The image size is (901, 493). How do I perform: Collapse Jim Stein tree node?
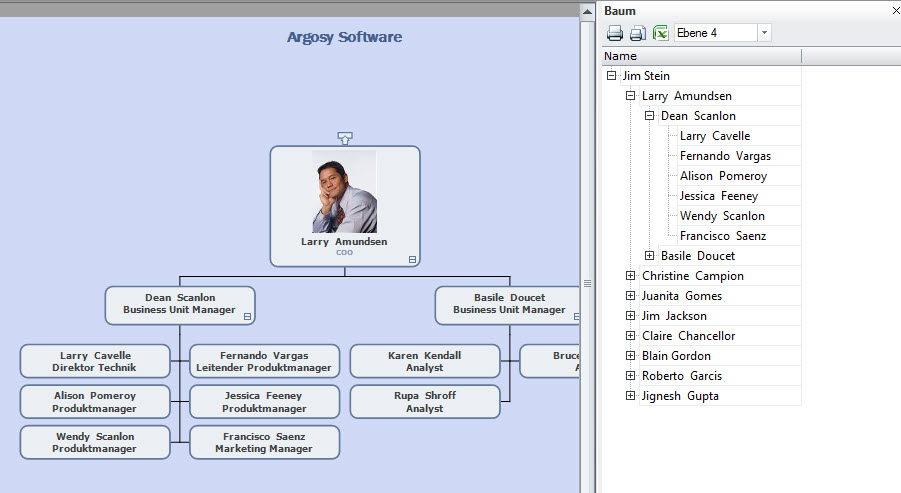(611, 75)
